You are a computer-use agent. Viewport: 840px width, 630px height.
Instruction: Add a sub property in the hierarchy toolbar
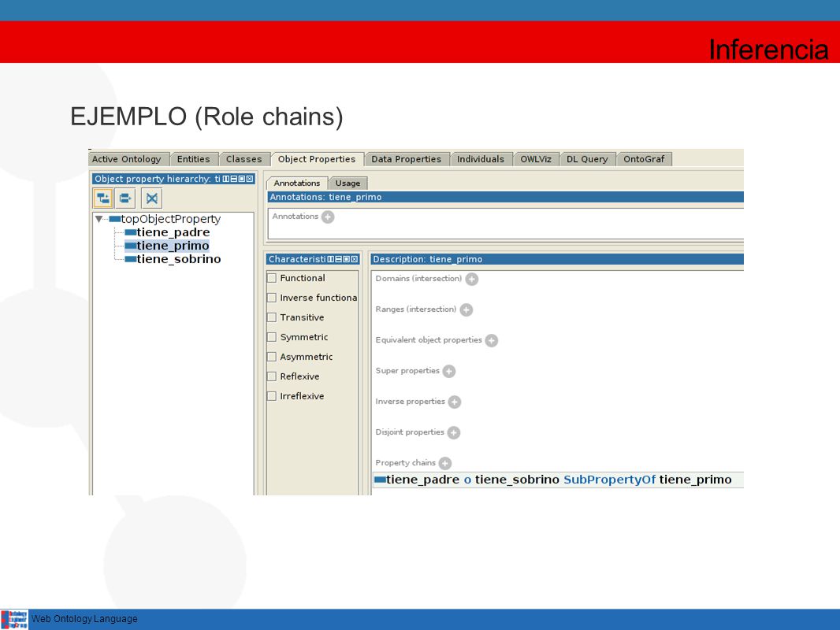point(103,198)
